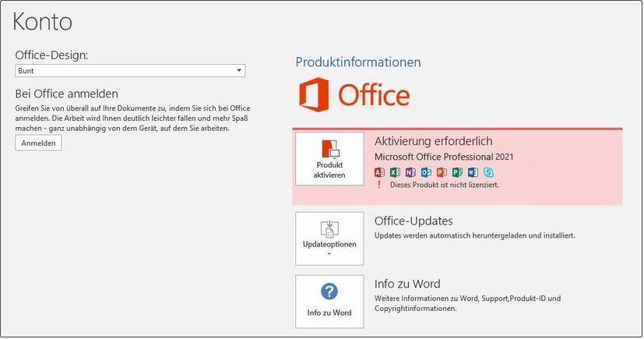This screenshot has width=644, height=339.
Task: Click the Skype app icon
Action: (x=488, y=172)
